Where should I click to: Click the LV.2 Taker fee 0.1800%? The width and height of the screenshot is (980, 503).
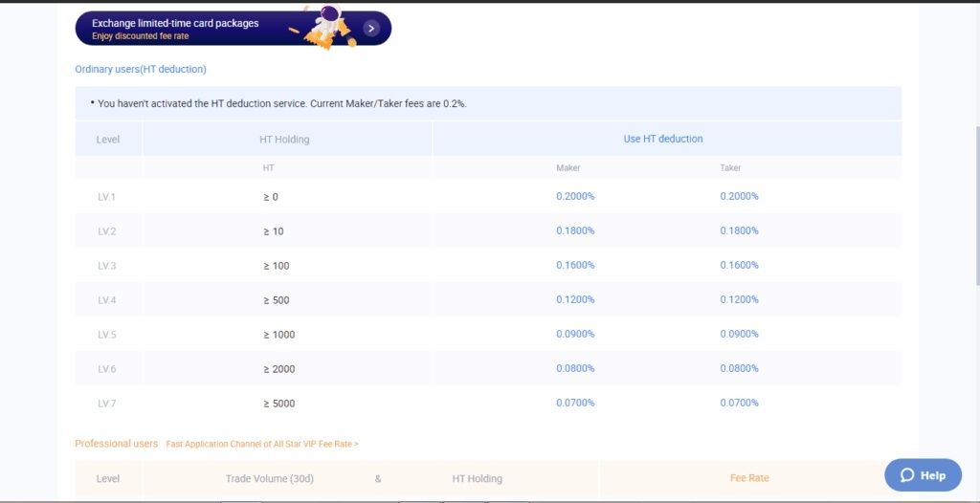coord(740,230)
